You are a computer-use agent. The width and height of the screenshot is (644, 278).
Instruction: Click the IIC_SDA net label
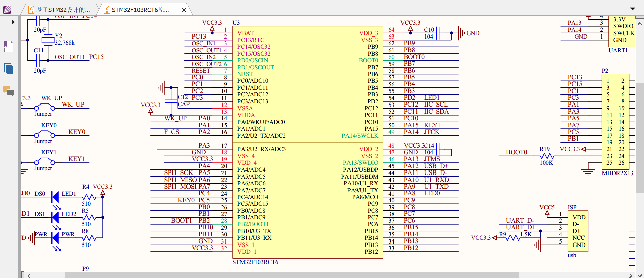click(436, 112)
